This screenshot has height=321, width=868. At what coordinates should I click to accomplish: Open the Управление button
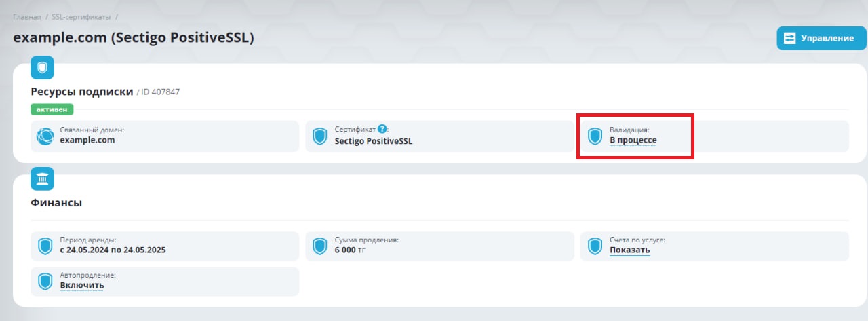(x=821, y=38)
